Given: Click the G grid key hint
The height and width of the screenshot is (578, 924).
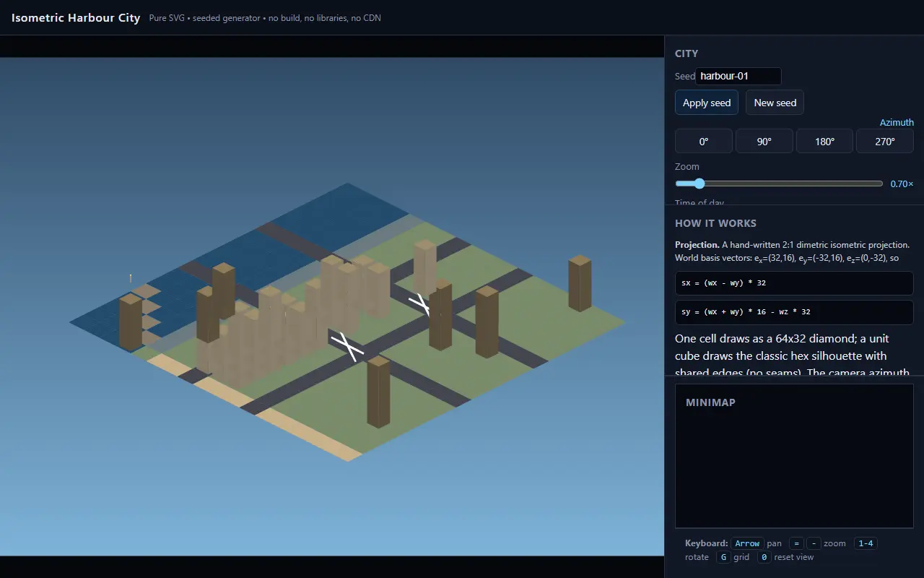Looking at the screenshot, I should click(723, 557).
